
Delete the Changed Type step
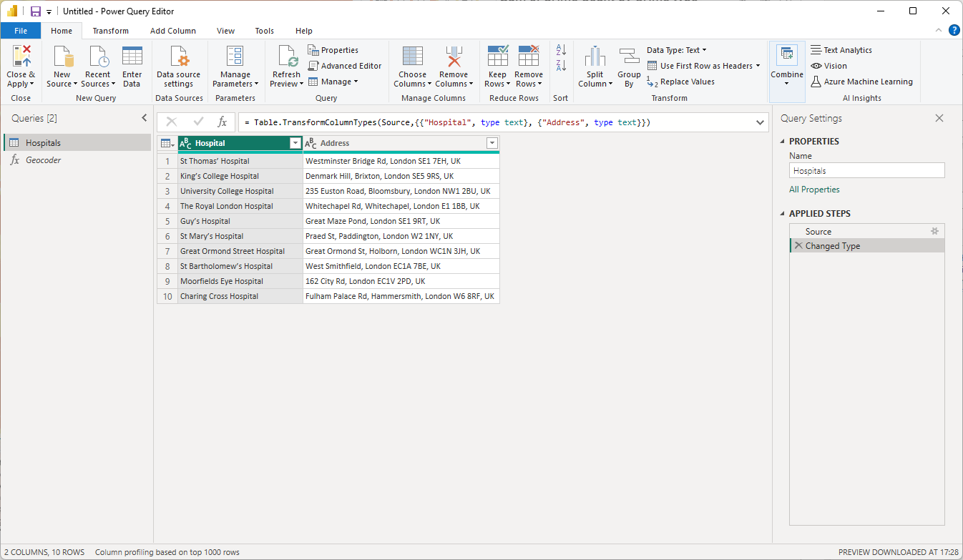click(x=798, y=246)
